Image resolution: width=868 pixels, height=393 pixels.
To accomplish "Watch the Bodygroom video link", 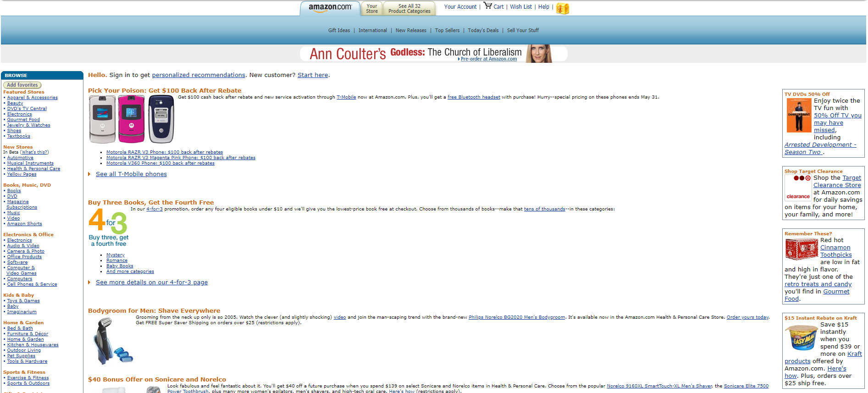I will coord(340,317).
